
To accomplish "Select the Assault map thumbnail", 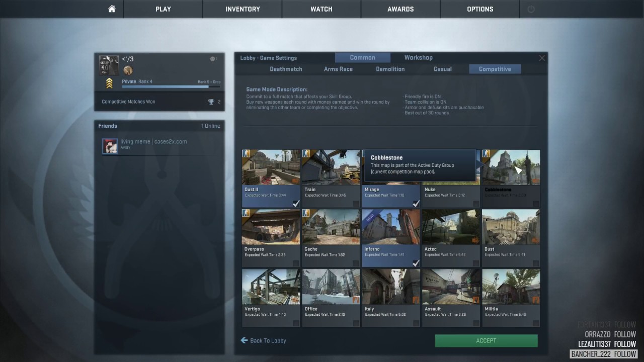I will (x=451, y=287).
